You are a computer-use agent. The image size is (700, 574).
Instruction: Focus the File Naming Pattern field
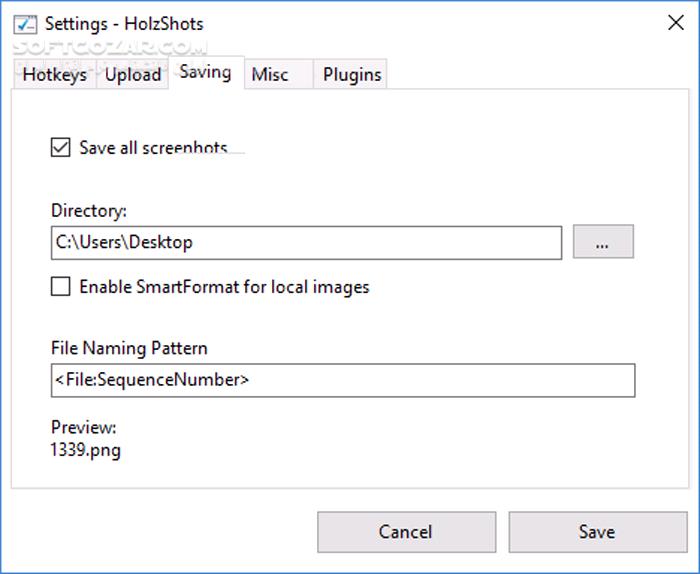[342, 380]
